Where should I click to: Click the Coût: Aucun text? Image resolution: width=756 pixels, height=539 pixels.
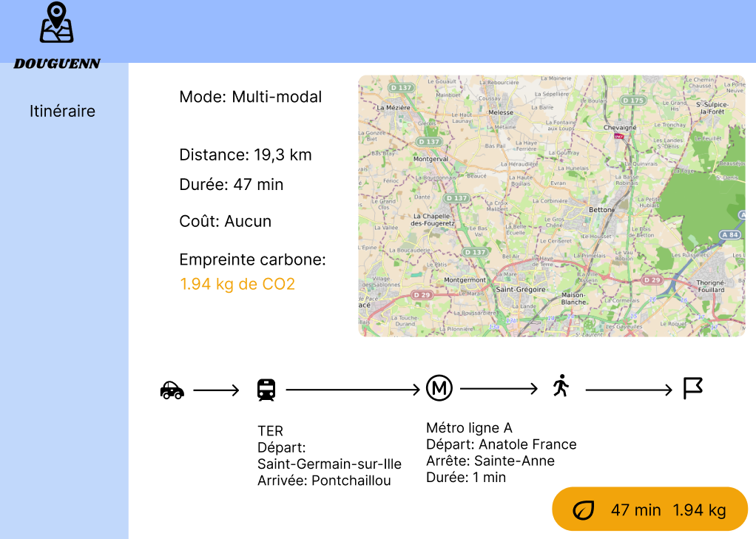pyautogui.click(x=226, y=221)
